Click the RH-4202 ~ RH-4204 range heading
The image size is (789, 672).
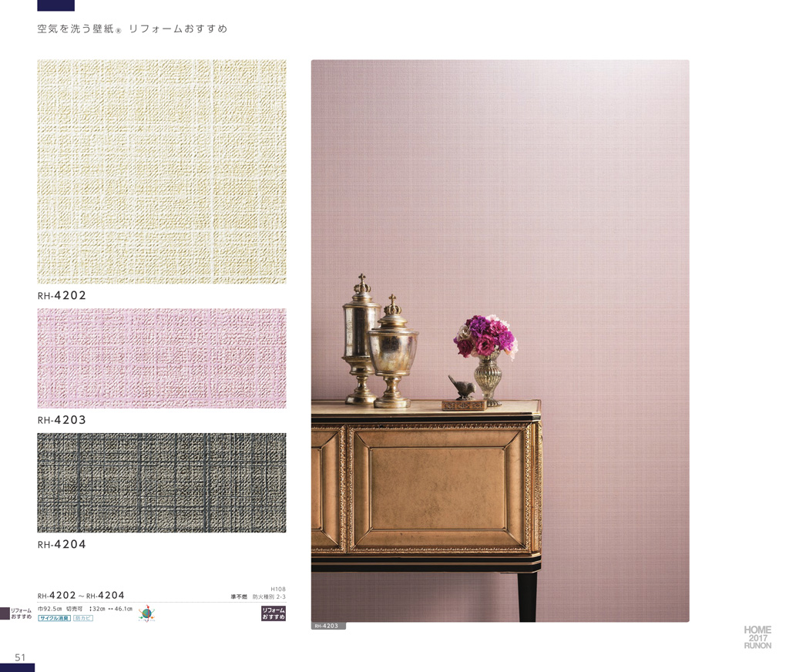[81, 595]
